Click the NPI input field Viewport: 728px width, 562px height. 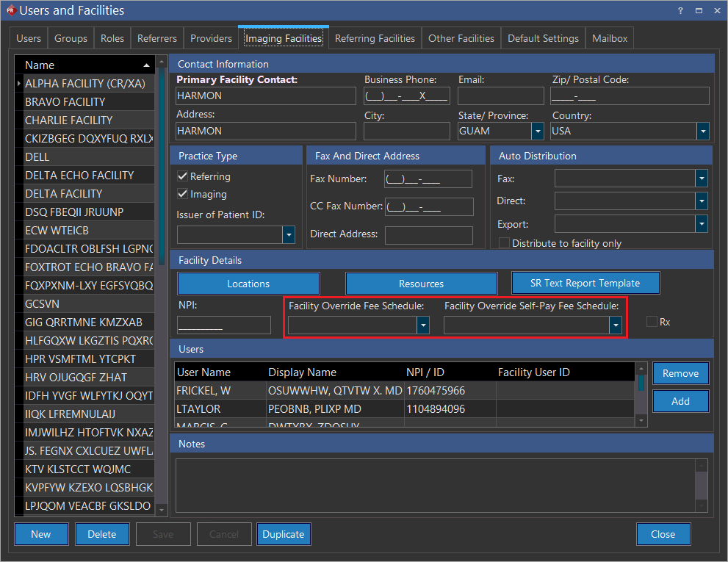tap(224, 325)
